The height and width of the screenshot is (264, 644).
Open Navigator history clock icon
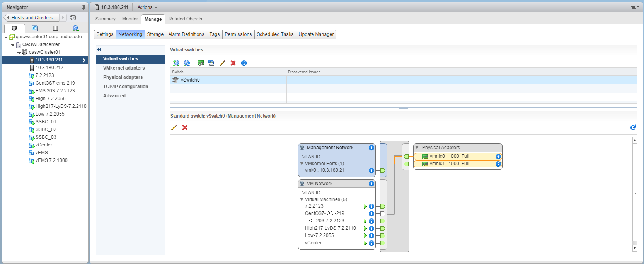tap(73, 18)
